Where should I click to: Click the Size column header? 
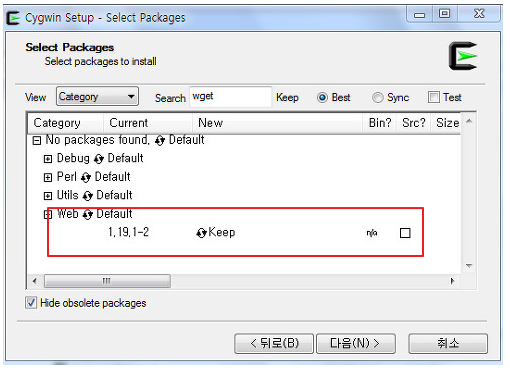[447, 123]
